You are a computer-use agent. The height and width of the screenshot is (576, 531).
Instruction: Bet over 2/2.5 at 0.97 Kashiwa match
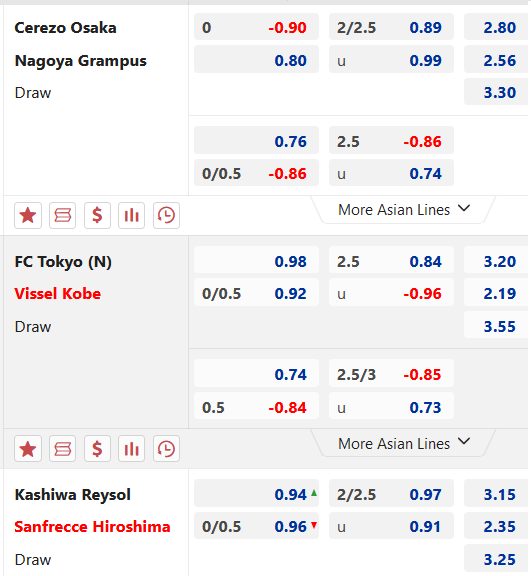coord(391,493)
